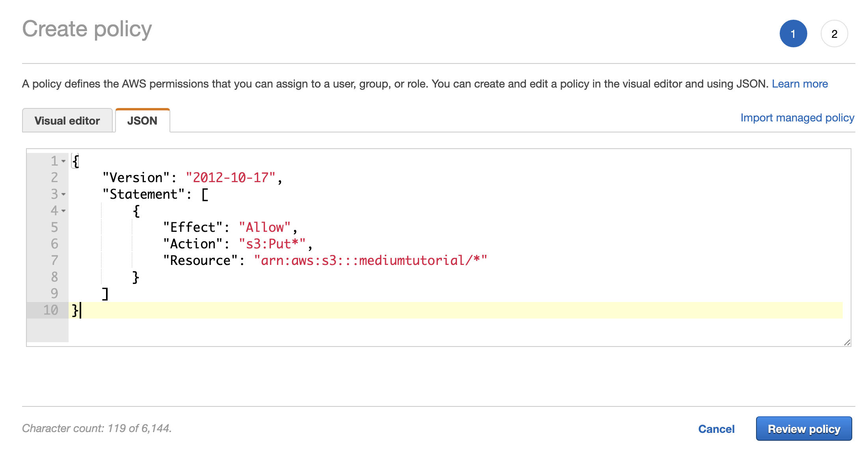Viewport: 868px width, 451px height.
Task: Click Import managed policy link
Action: coord(797,118)
